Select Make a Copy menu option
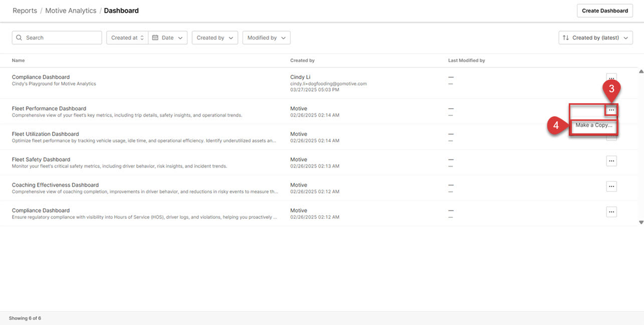 pos(594,125)
